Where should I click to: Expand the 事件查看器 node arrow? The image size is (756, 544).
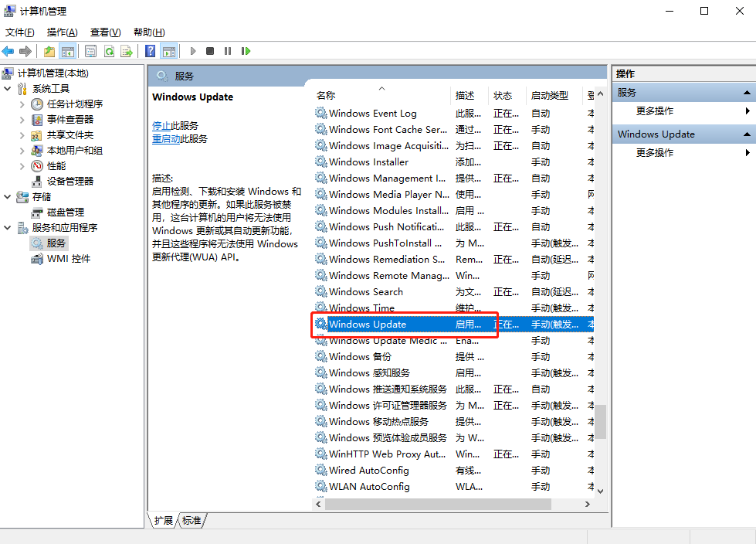click(x=22, y=120)
